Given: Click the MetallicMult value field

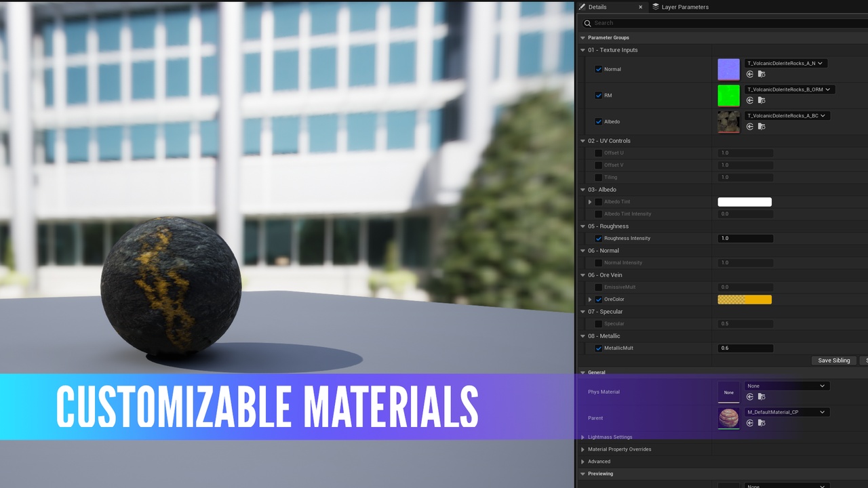Looking at the screenshot, I should point(745,348).
